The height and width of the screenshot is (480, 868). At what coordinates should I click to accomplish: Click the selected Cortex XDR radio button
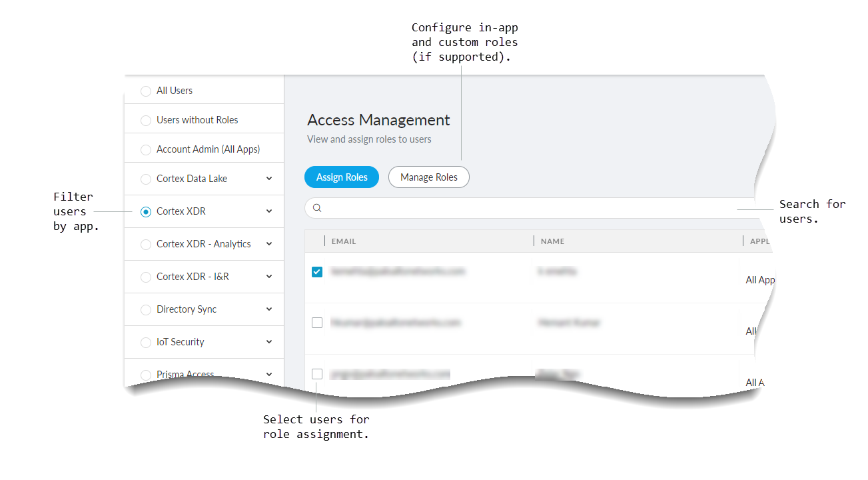click(146, 212)
